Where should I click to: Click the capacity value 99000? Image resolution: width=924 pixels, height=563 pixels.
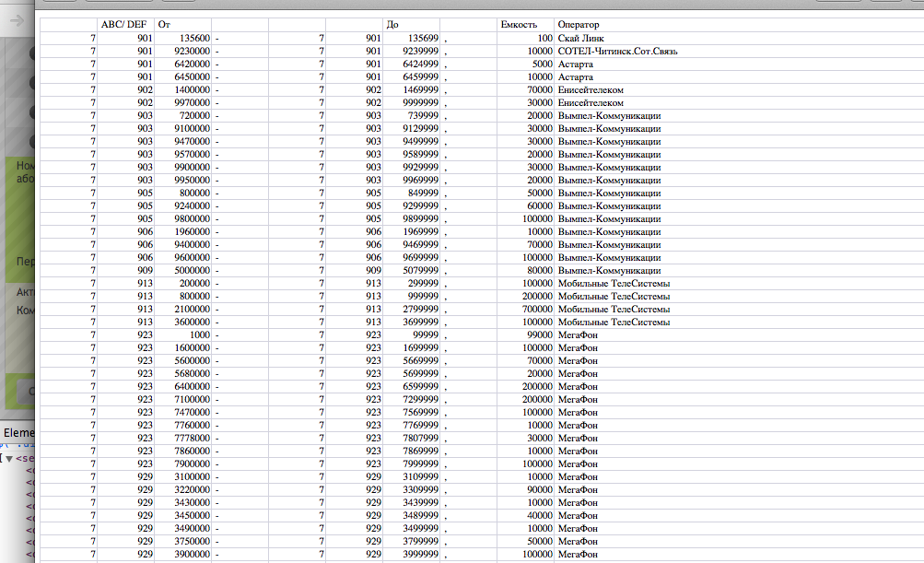(540, 335)
